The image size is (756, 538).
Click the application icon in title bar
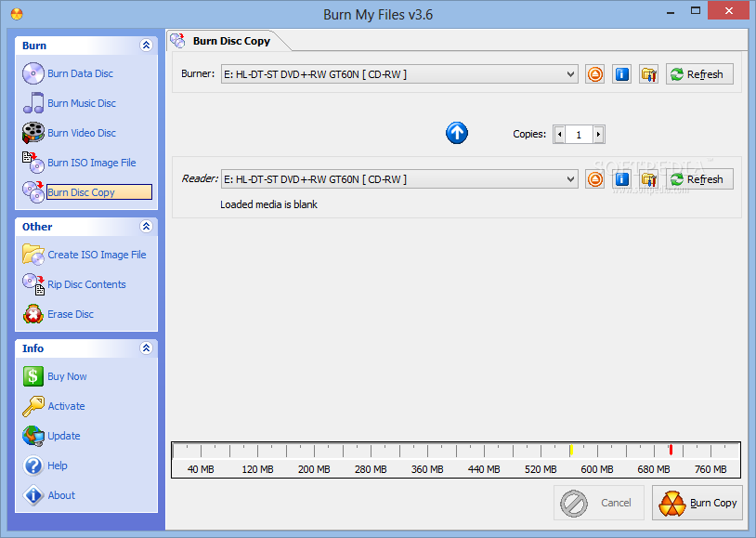pyautogui.click(x=17, y=15)
